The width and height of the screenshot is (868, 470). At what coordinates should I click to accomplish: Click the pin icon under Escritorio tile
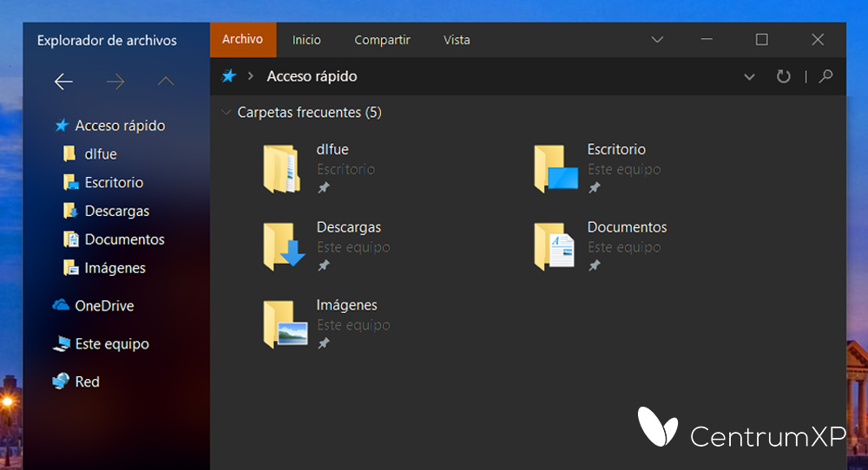pos(595,188)
